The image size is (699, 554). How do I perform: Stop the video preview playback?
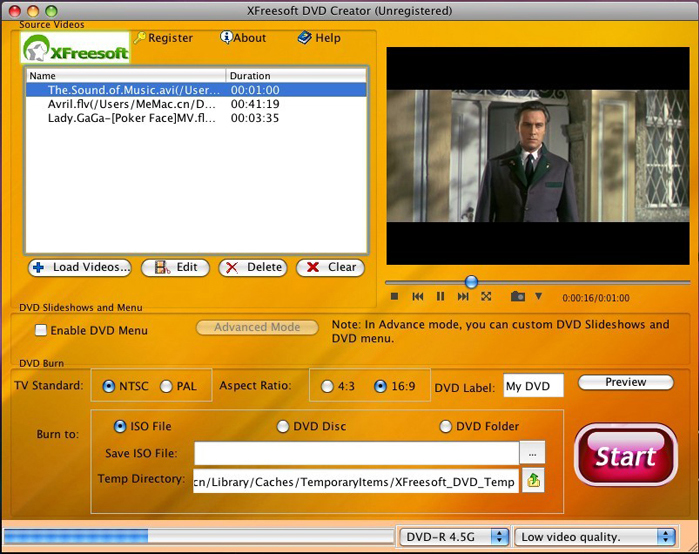[x=395, y=297]
